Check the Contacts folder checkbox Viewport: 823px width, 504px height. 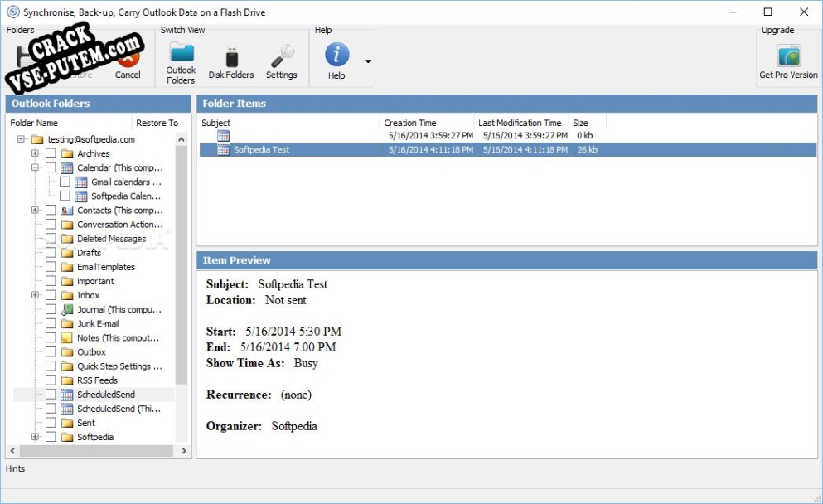click(51, 210)
